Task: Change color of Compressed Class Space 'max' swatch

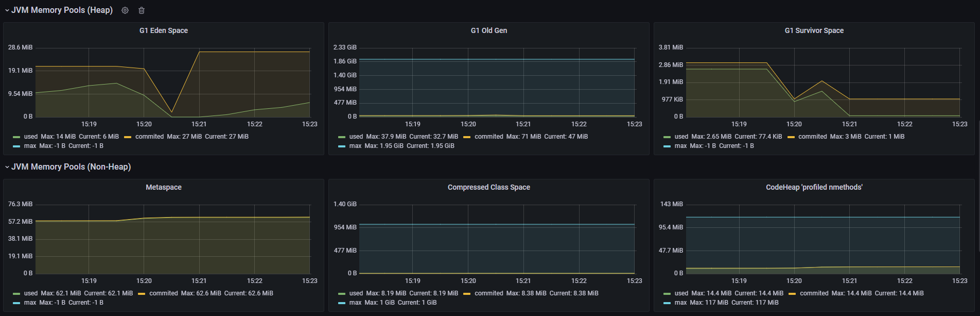Action: [x=342, y=303]
